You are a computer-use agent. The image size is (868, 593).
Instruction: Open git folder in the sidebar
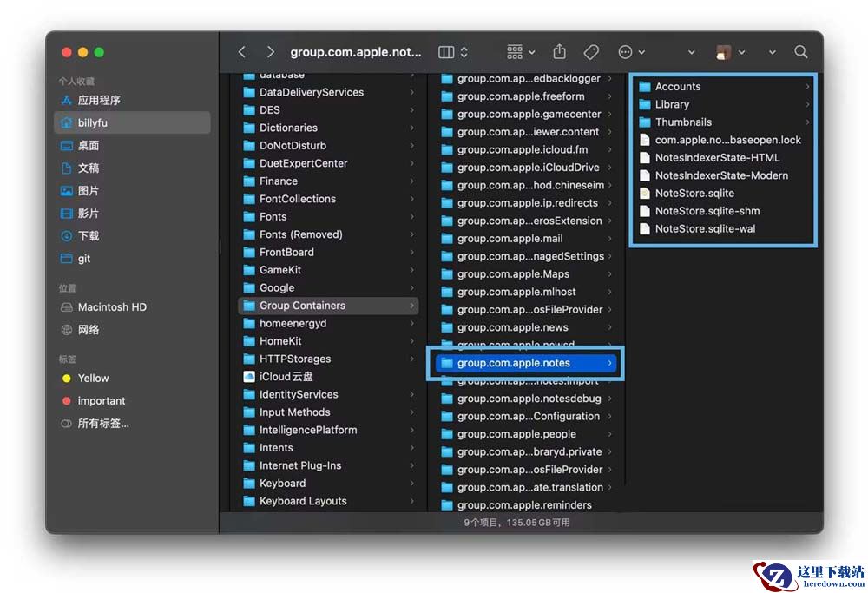(x=132, y=259)
